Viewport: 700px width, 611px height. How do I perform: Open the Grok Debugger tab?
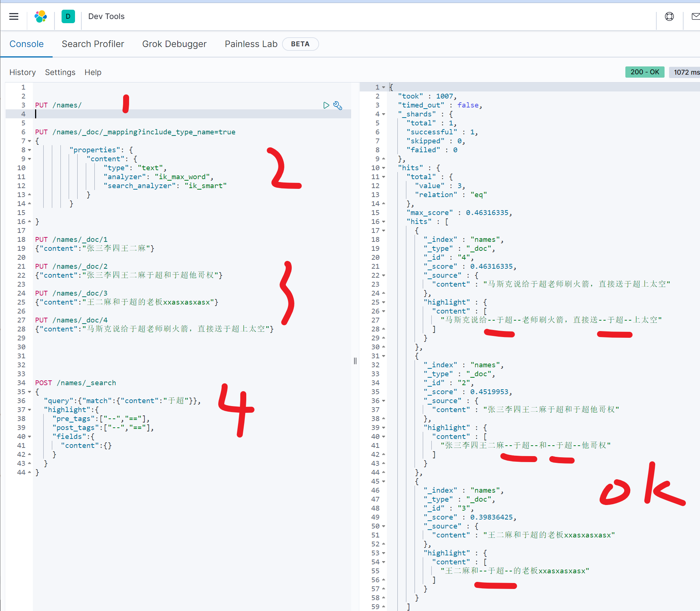174,44
